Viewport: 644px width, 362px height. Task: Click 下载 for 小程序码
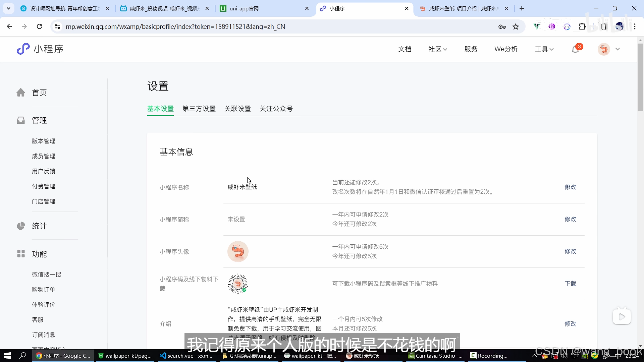(x=570, y=284)
